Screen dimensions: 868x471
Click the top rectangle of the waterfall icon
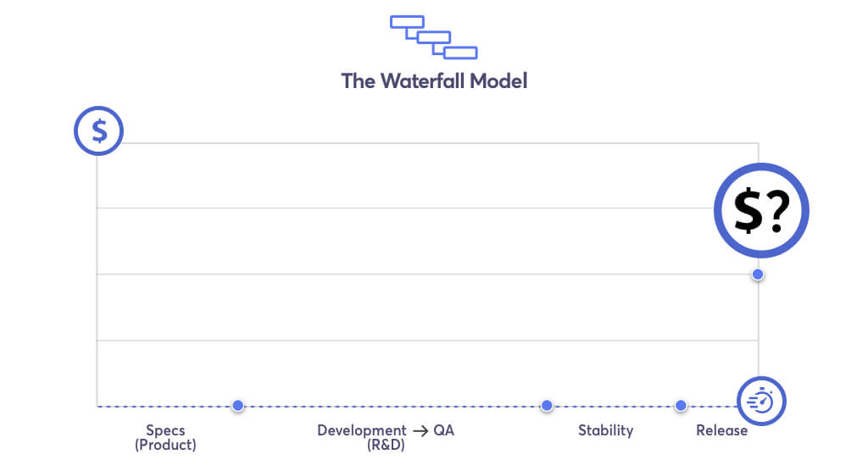[x=408, y=22]
